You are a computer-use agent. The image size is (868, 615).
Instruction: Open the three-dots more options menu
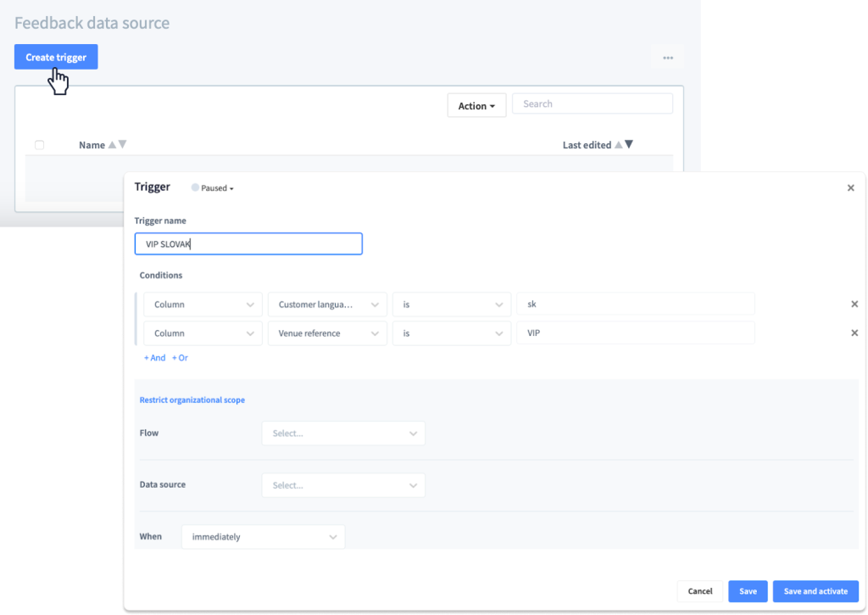point(668,58)
